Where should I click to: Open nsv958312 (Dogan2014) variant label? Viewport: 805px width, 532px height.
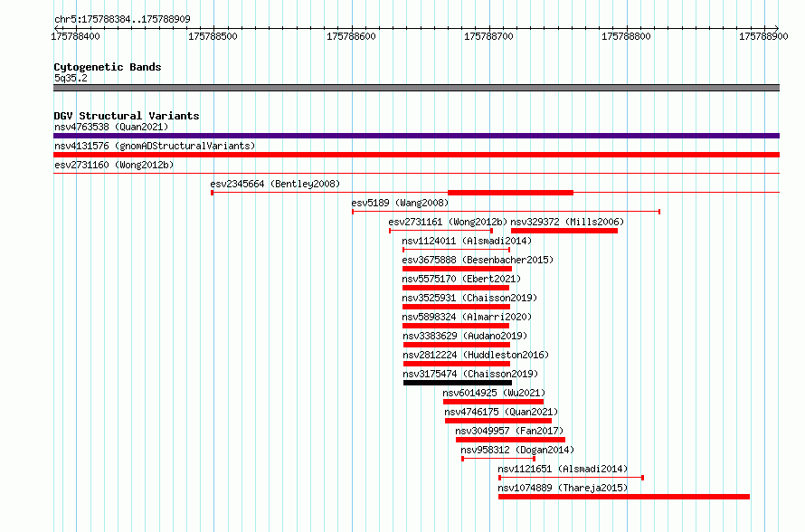[x=517, y=450]
